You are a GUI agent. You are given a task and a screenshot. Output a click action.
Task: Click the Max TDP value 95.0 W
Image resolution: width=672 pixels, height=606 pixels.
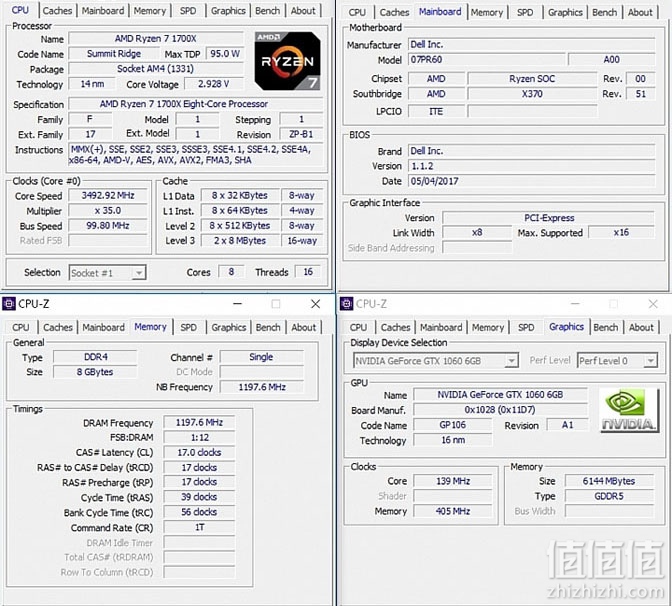click(x=225, y=54)
